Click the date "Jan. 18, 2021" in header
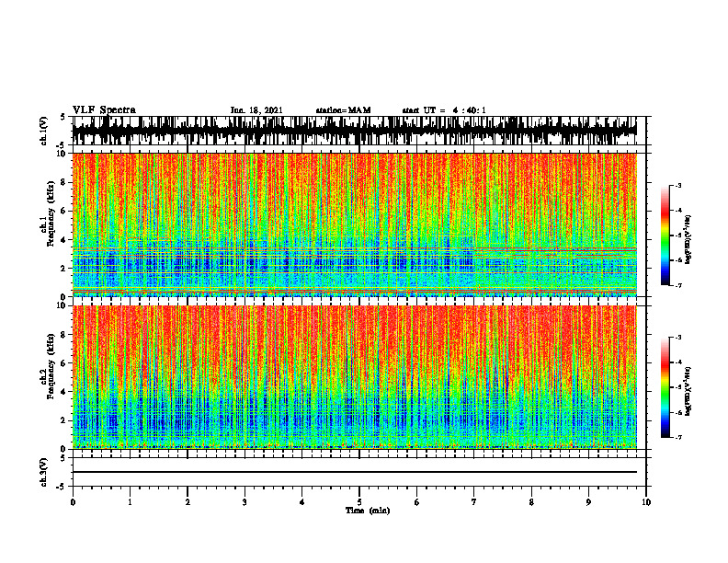This screenshot has width=728, height=563. [256, 110]
